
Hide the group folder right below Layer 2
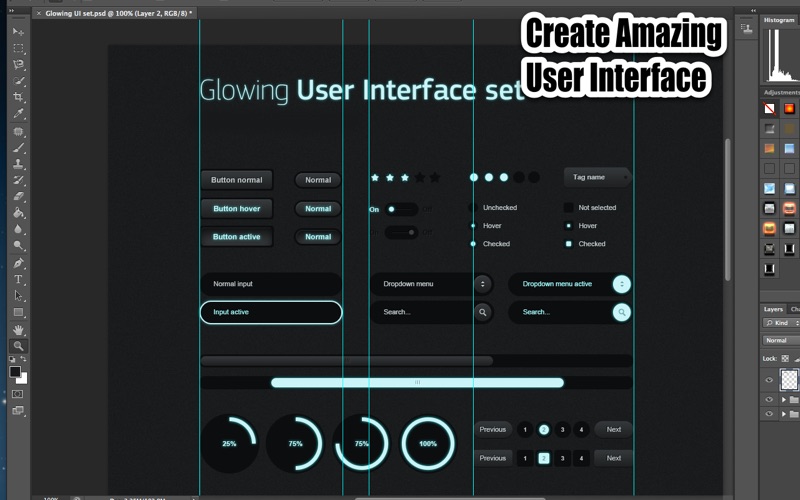coord(769,399)
